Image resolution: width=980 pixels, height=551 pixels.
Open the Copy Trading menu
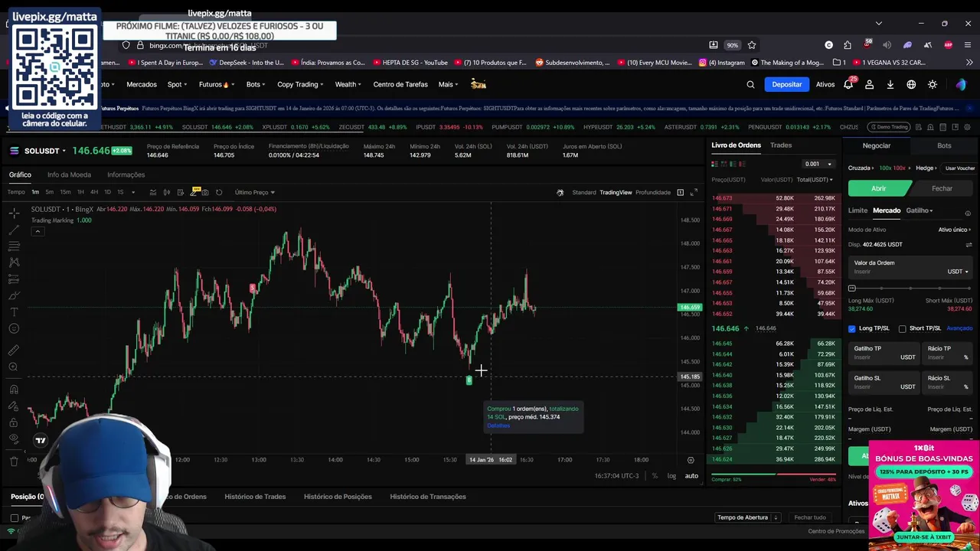300,85
